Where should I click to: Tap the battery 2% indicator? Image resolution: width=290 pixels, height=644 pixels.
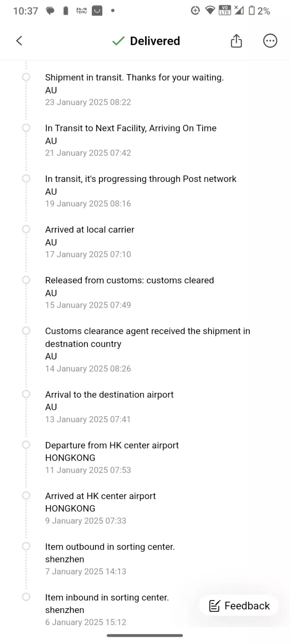(259, 11)
